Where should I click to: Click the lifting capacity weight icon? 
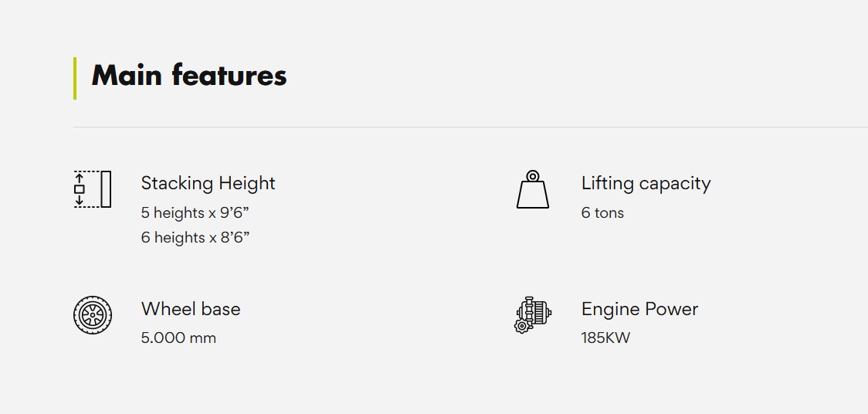[532, 190]
